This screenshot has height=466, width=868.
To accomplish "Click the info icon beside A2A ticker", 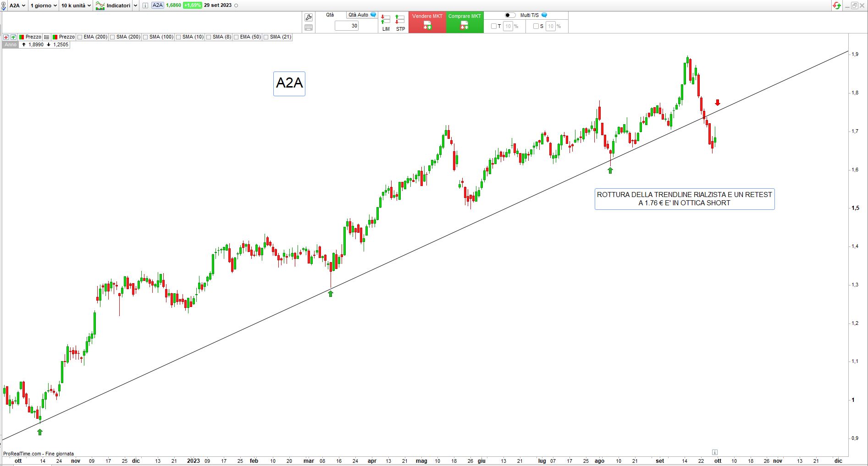I will coord(145,5).
